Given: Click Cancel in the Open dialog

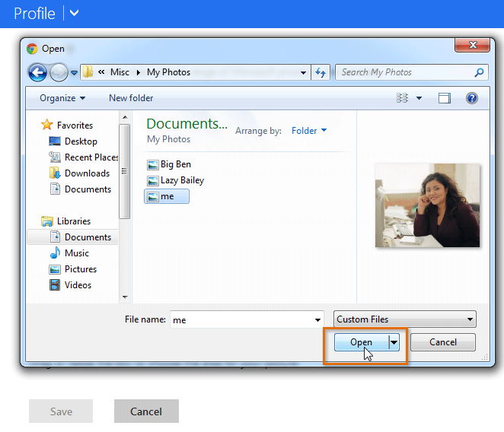Looking at the screenshot, I should pyautogui.click(x=443, y=342).
